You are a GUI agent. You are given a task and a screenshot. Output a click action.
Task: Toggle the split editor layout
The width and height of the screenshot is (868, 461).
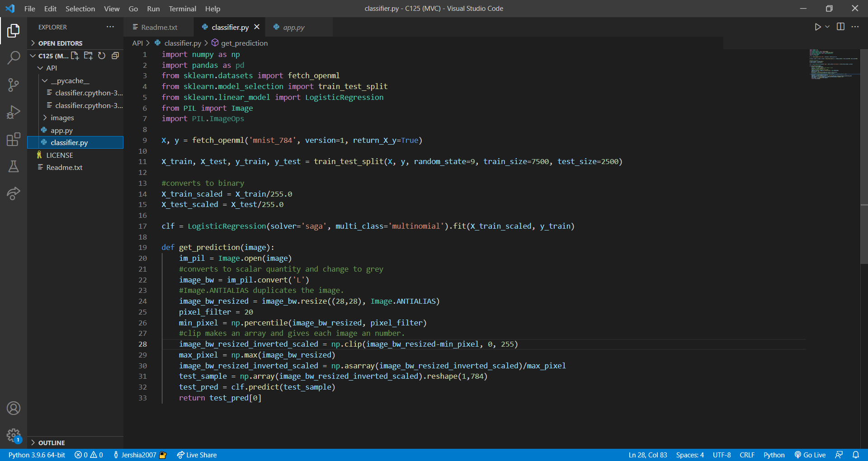pyautogui.click(x=841, y=27)
